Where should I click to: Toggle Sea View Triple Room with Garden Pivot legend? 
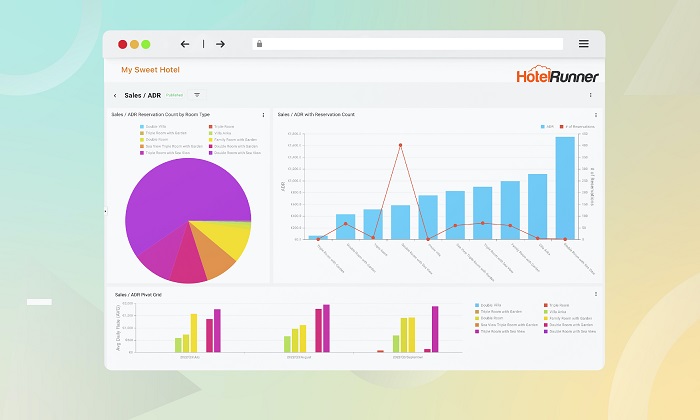point(506,325)
